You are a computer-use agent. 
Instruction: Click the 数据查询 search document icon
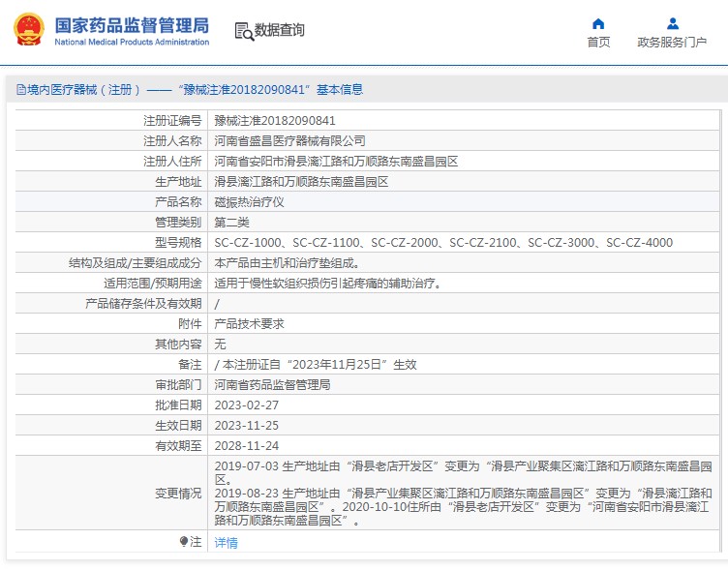click(x=243, y=31)
